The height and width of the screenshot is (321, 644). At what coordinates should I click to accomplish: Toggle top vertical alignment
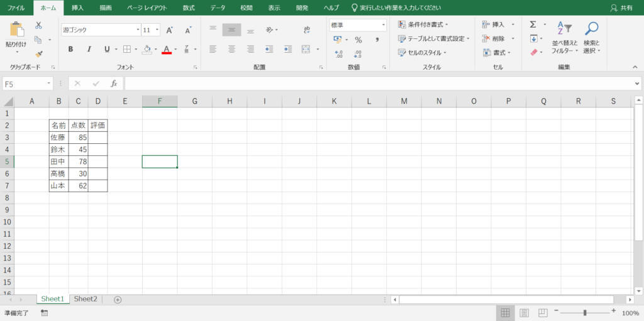(213, 30)
